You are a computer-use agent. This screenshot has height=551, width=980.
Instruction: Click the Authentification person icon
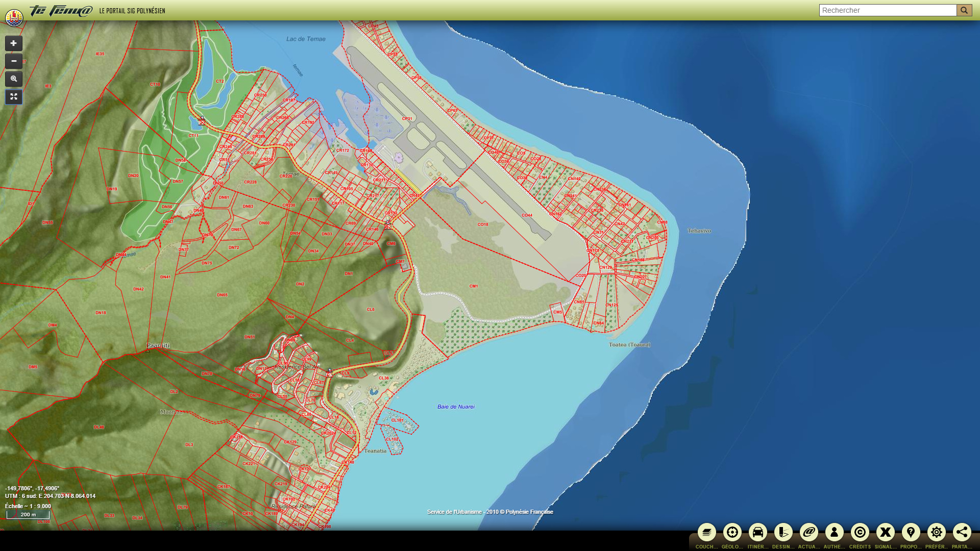point(834,533)
